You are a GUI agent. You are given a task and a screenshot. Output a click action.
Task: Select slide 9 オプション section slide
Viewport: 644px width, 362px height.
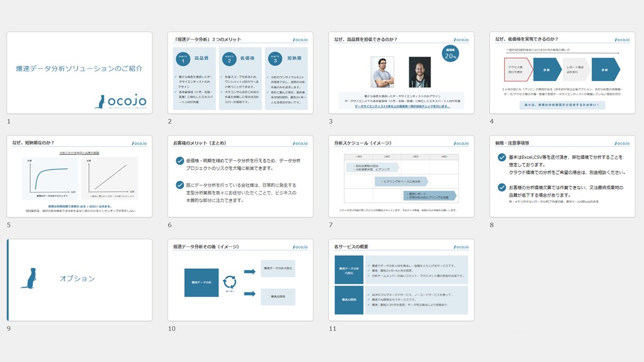point(79,280)
